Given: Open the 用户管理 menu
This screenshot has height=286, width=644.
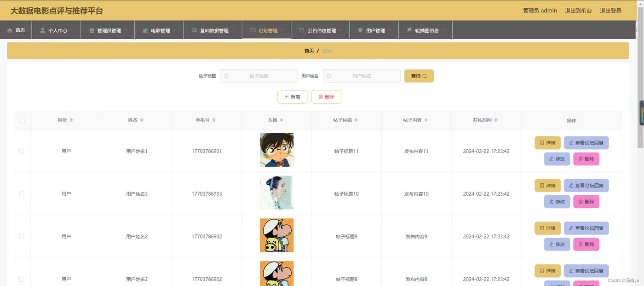Looking at the screenshot, I should coord(374,30).
